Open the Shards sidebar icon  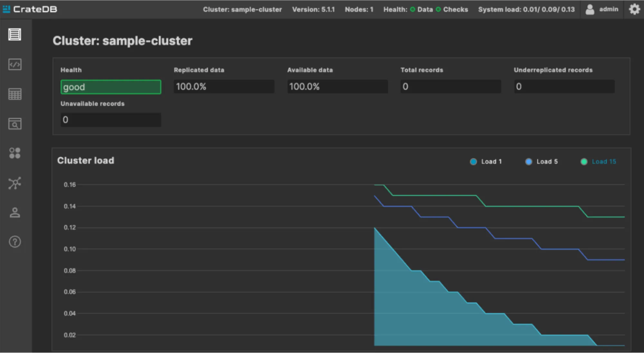point(14,153)
